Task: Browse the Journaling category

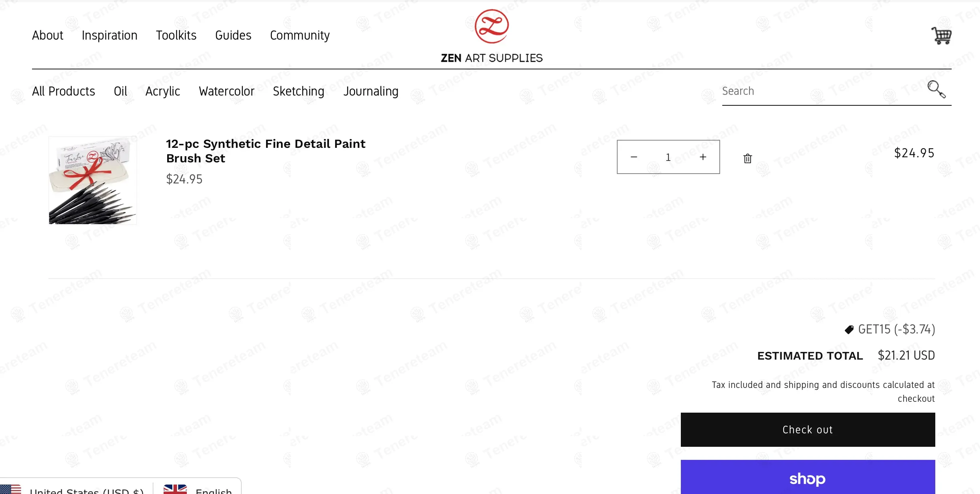Action: pyautogui.click(x=371, y=91)
